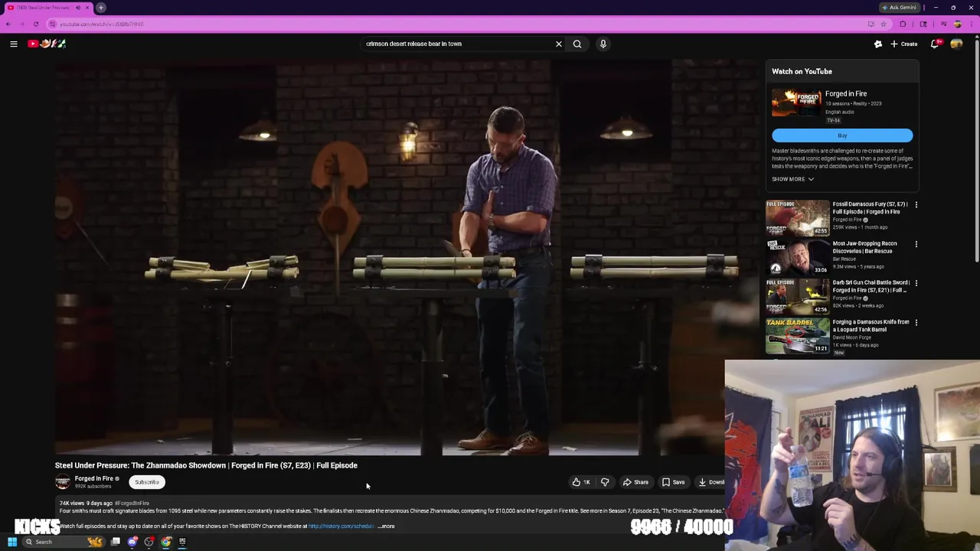Click the magnifier search button

coord(577,44)
